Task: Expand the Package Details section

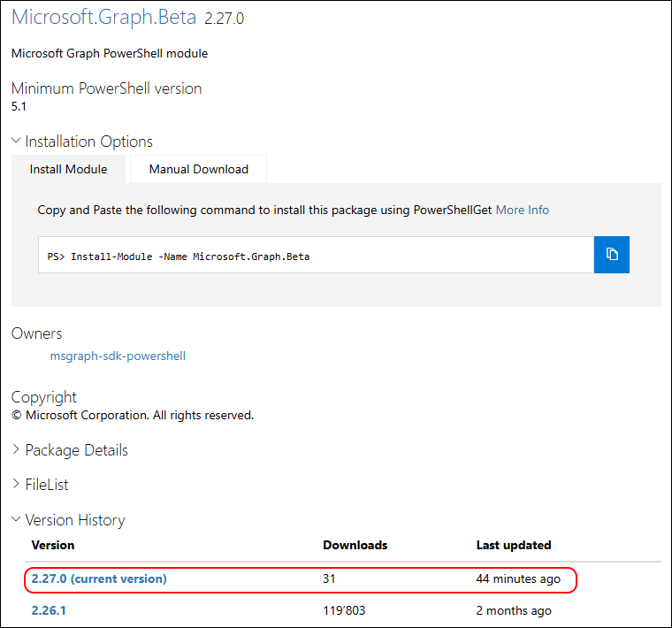Action: coord(70,450)
